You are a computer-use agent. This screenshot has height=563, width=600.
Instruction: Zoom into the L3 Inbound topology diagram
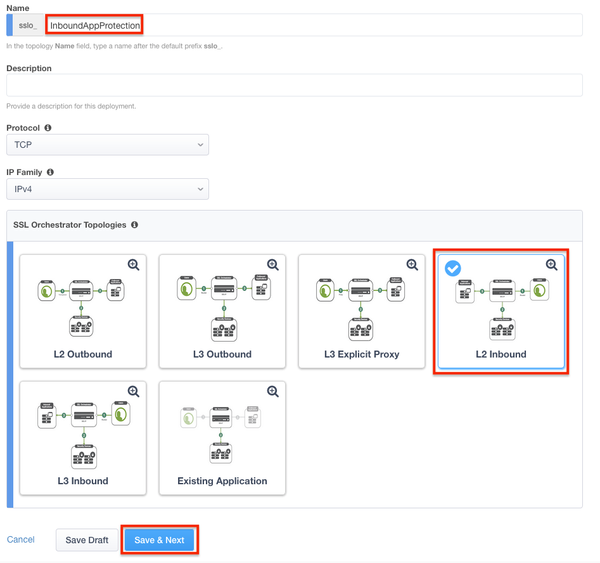tap(133, 392)
